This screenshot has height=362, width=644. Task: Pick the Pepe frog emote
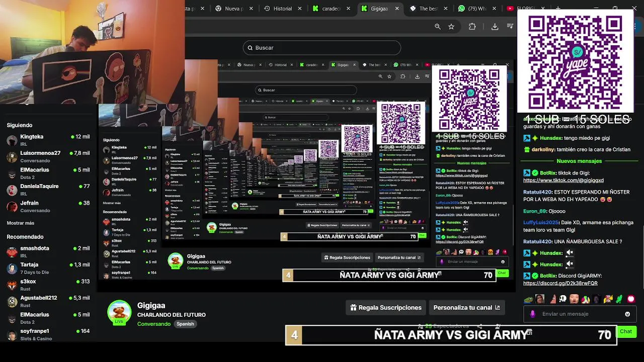pyautogui.click(x=529, y=299)
